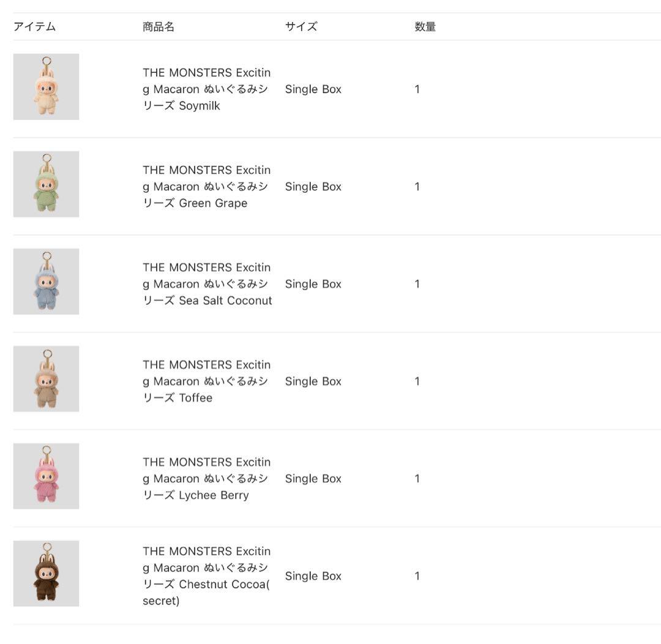Click the Toffee plush thumbnail image
The image size is (661, 644).
pyautogui.click(x=46, y=379)
